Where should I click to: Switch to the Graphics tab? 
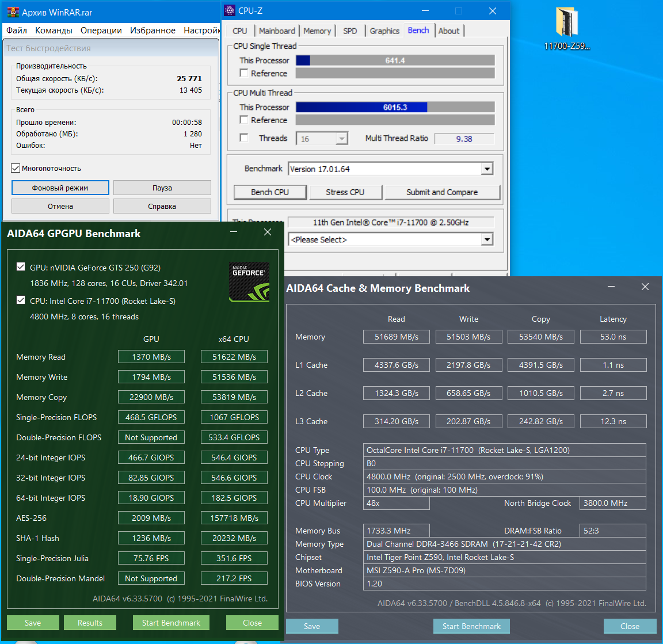click(384, 31)
